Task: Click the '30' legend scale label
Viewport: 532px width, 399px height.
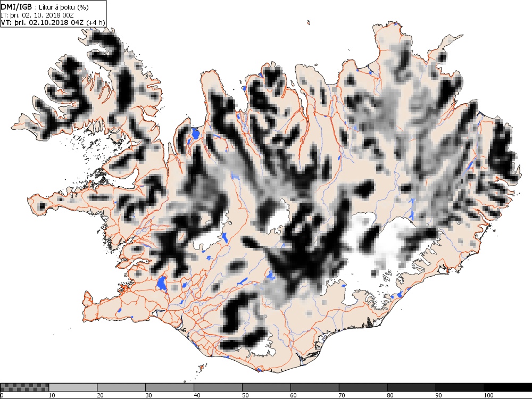Action: click(x=148, y=396)
